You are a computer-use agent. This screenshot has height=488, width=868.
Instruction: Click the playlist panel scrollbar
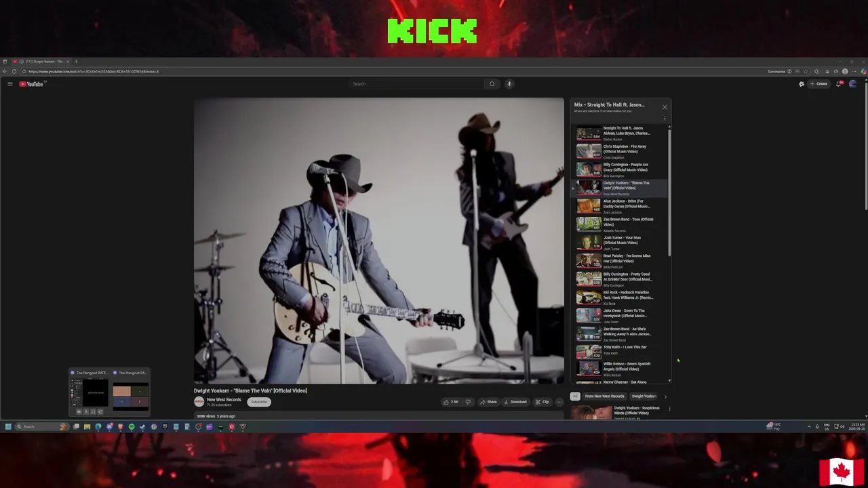(670, 193)
